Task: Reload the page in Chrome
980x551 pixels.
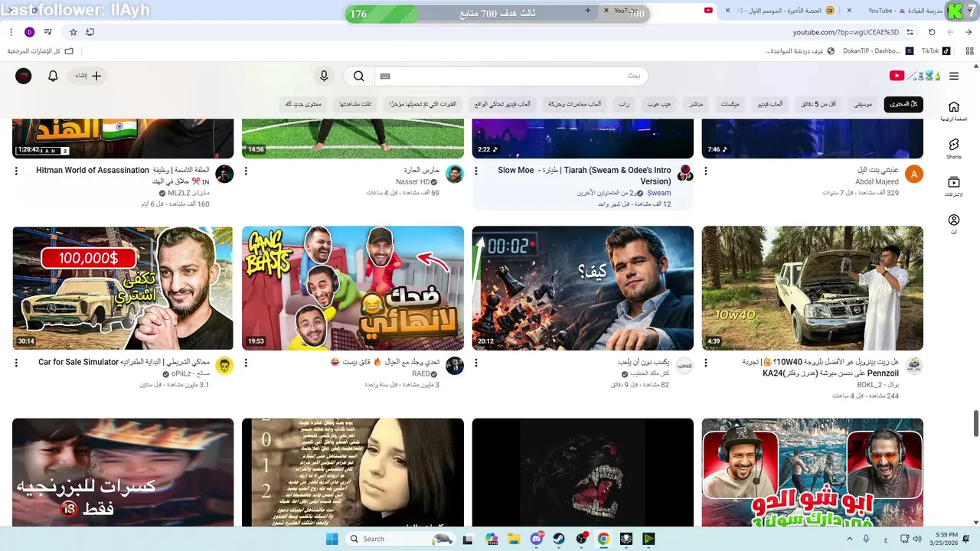Action: click(x=932, y=32)
